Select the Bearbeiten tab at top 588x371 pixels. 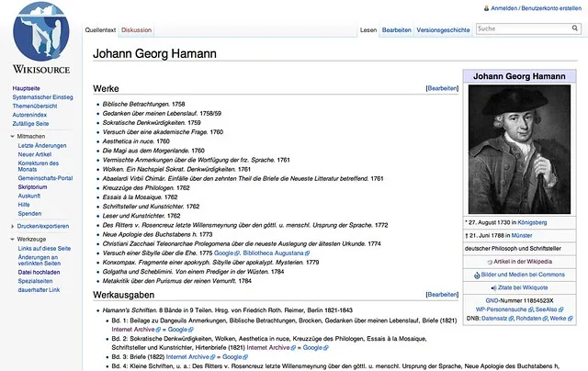[396, 30]
